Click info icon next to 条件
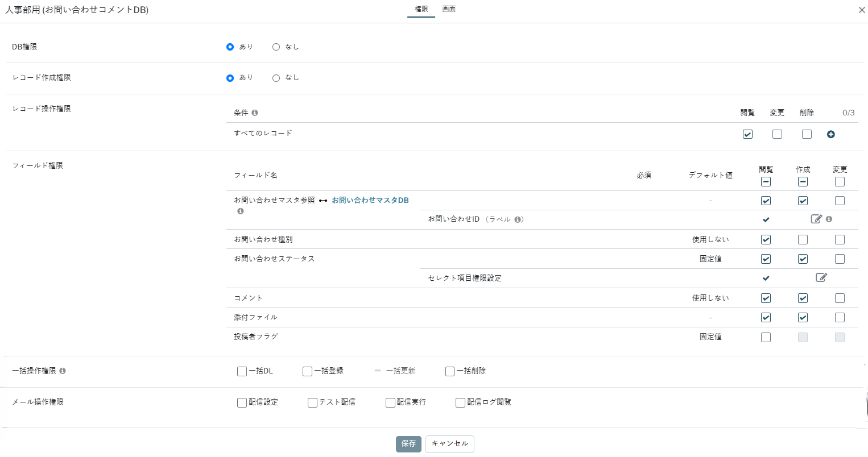 pyautogui.click(x=255, y=113)
